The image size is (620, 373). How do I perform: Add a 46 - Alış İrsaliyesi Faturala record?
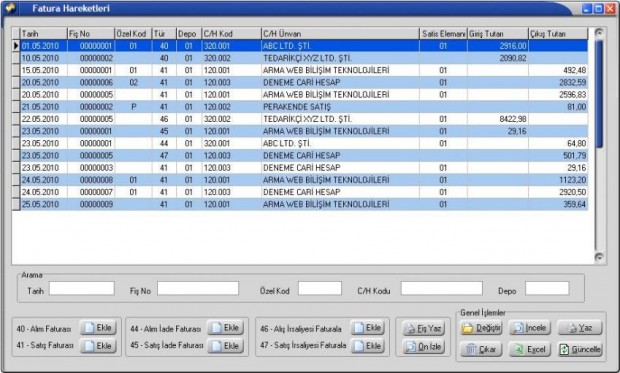click(x=367, y=328)
